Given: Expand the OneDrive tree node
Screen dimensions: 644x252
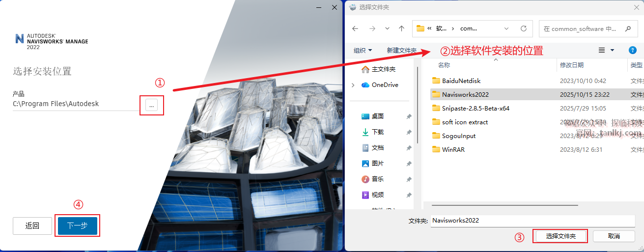Looking at the screenshot, I should (353, 84).
